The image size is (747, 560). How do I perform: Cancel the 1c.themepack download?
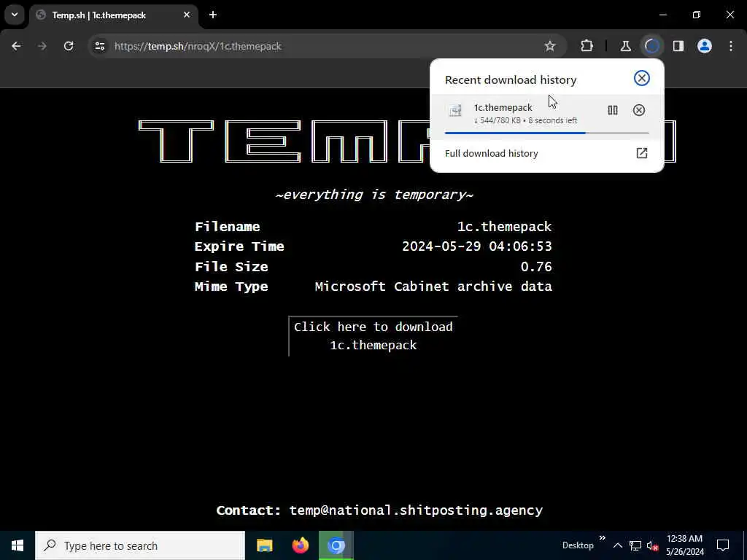coord(639,110)
